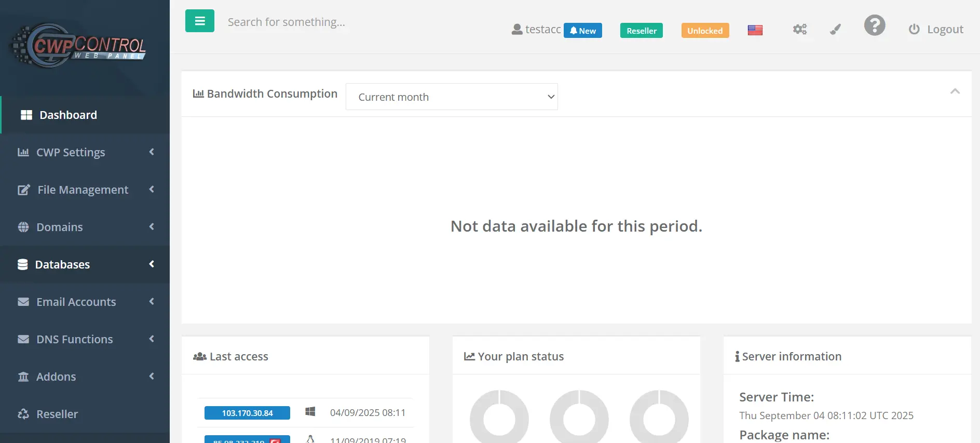Screen dimensions: 980x443
Task: Click the testacc user icon
Action: tap(517, 30)
